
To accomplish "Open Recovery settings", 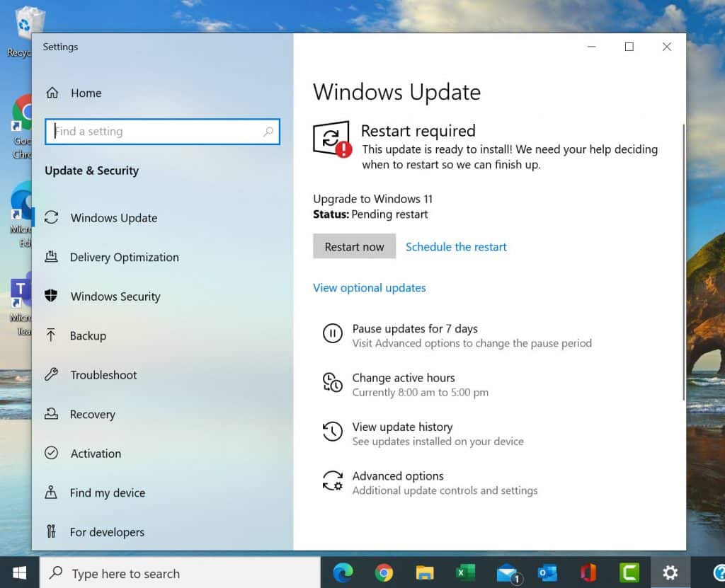I will click(x=94, y=414).
